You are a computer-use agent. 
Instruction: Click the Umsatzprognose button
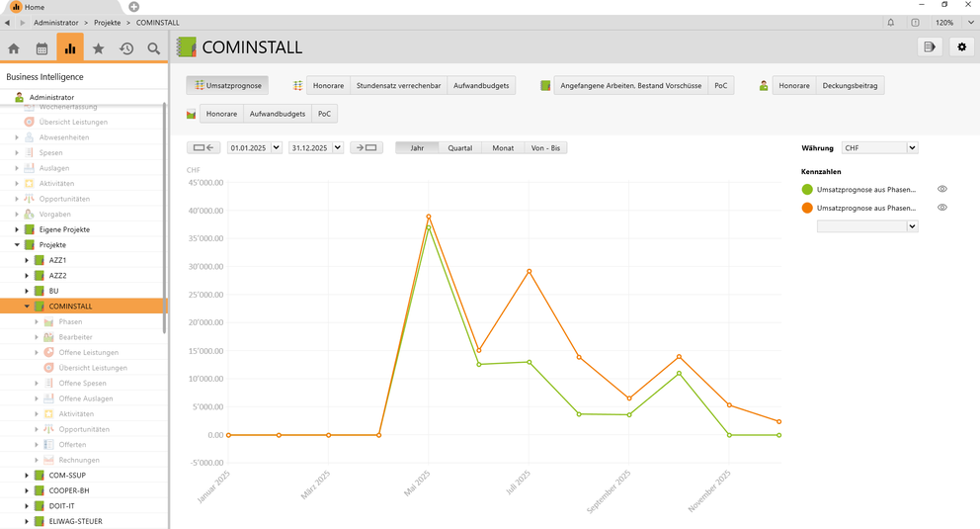[x=227, y=86]
